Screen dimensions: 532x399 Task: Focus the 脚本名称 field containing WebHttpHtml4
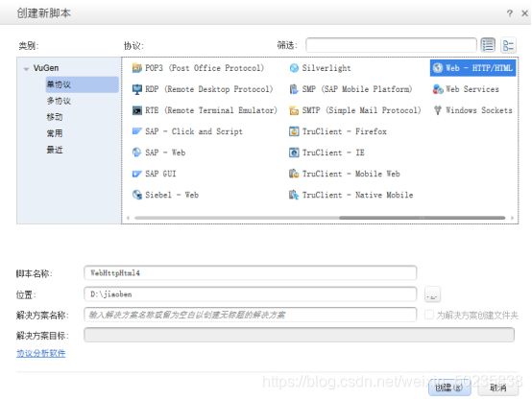pos(250,273)
